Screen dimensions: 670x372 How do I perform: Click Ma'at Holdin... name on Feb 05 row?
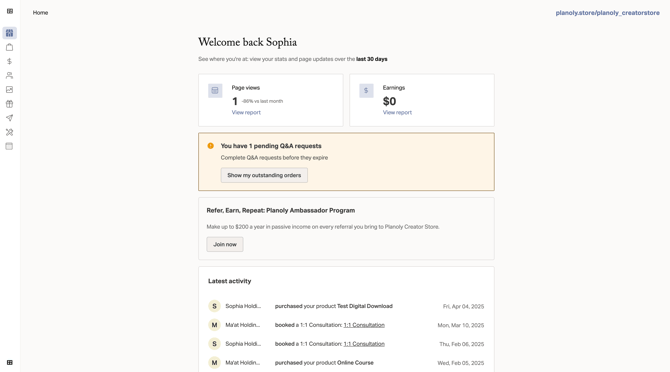tap(243, 363)
